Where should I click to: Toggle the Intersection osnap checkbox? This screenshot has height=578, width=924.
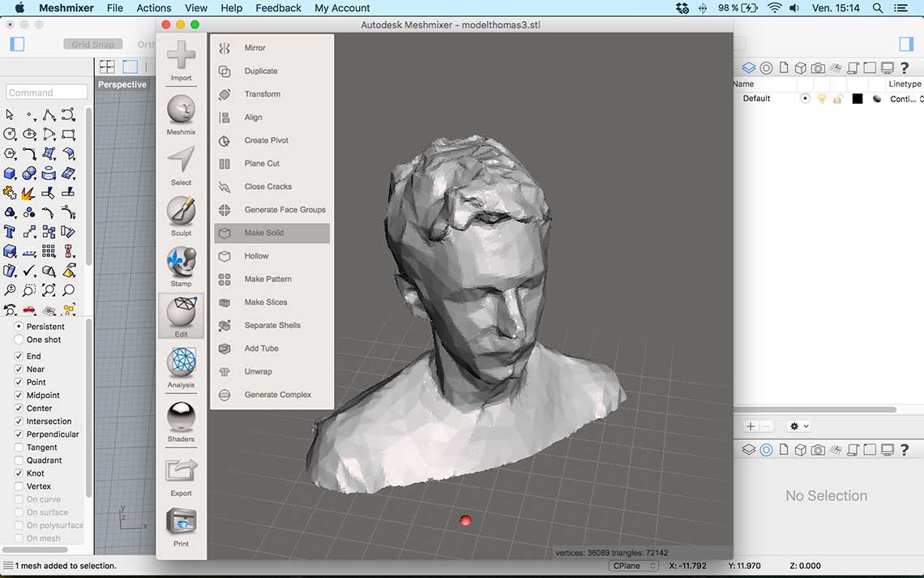(x=19, y=422)
